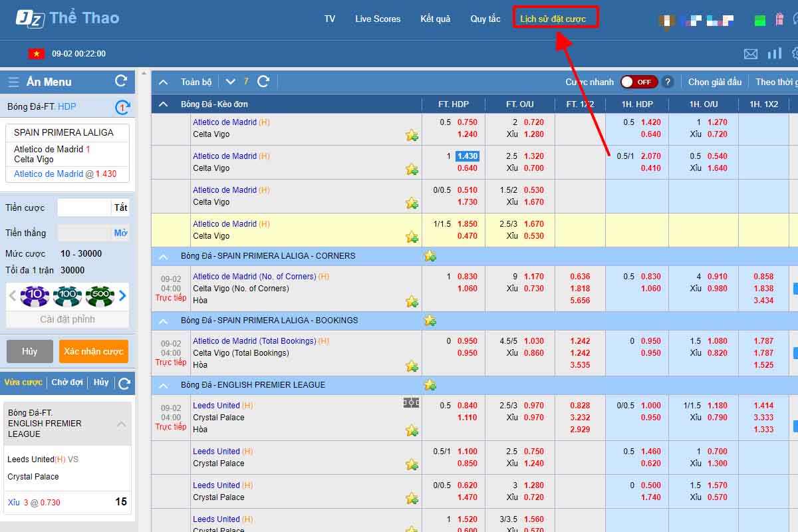Click the grey Hủy button
Image resolution: width=798 pixels, height=532 pixels.
29,351
